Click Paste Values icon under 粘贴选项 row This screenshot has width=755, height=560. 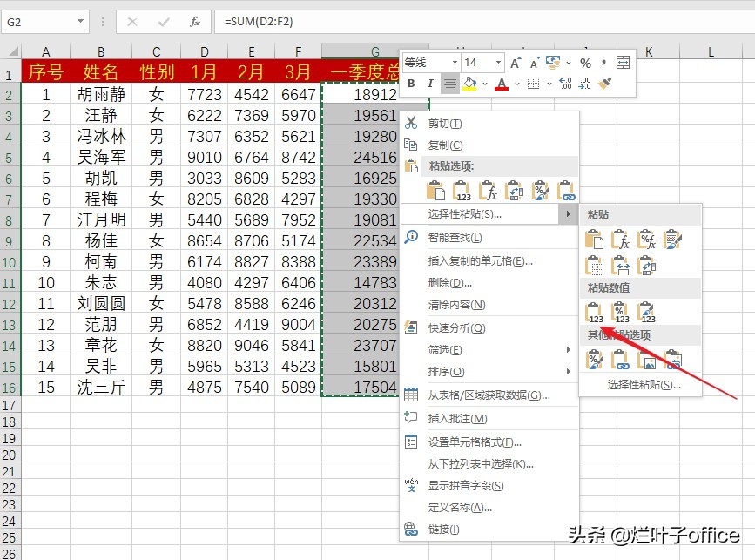(462, 190)
